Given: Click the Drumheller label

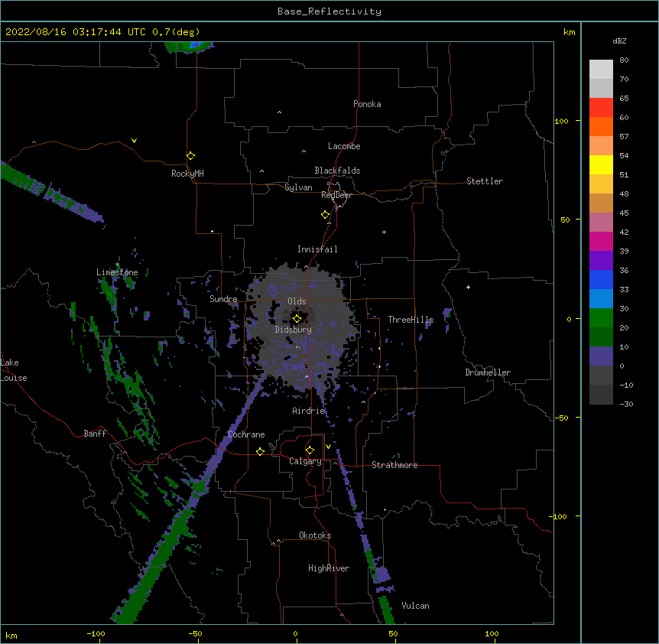Looking at the screenshot, I should pos(488,372).
